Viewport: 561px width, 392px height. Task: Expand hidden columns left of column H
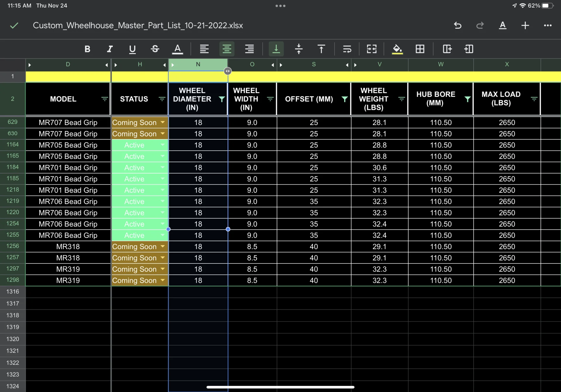(x=116, y=65)
